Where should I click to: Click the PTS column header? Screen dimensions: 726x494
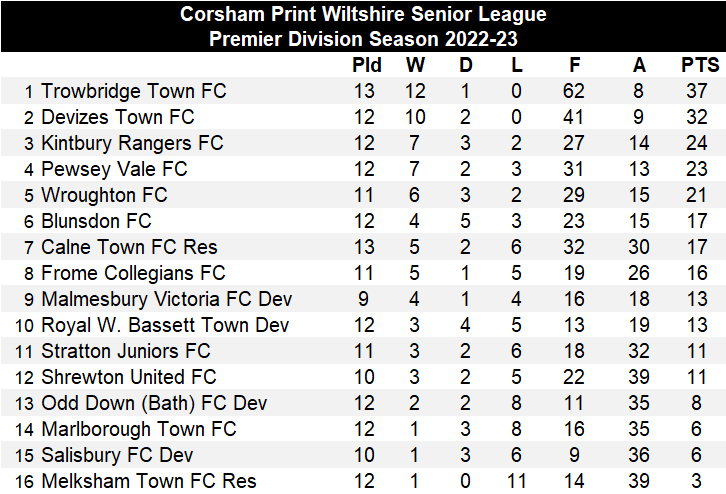click(x=700, y=66)
